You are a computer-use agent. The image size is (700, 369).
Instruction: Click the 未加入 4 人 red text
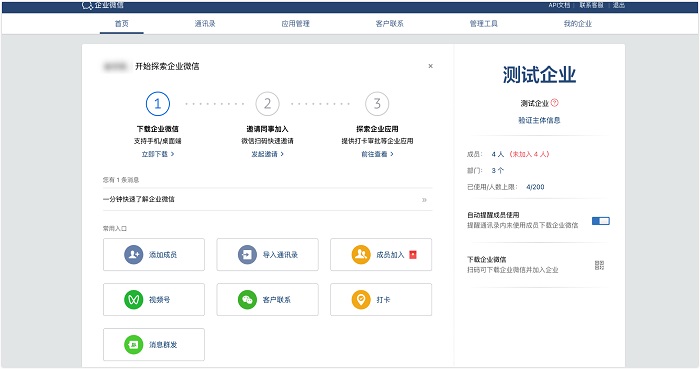tap(529, 154)
